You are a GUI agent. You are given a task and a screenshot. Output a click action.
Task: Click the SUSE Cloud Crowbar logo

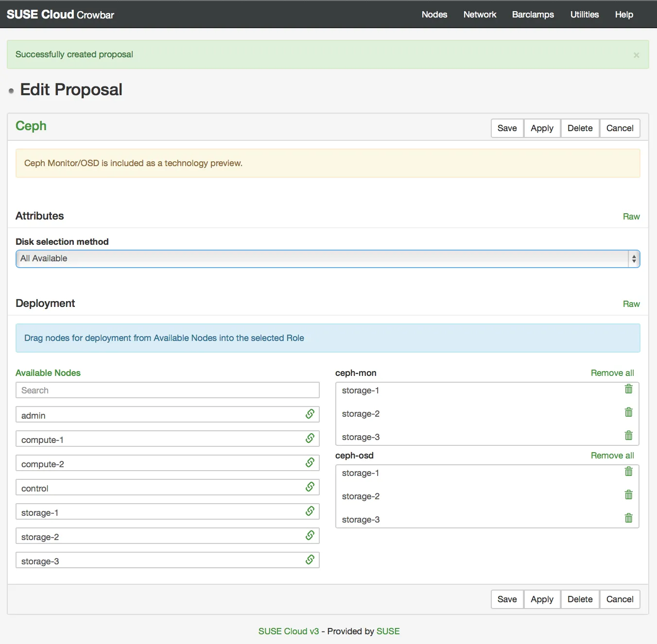[60, 15]
